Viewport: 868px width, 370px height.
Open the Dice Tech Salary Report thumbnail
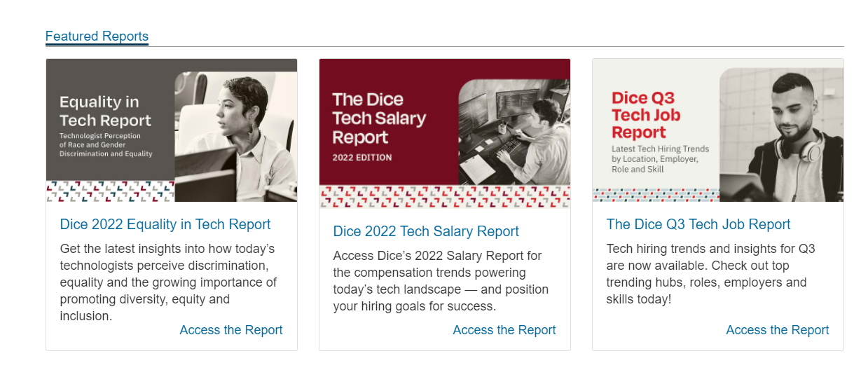(x=444, y=133)
